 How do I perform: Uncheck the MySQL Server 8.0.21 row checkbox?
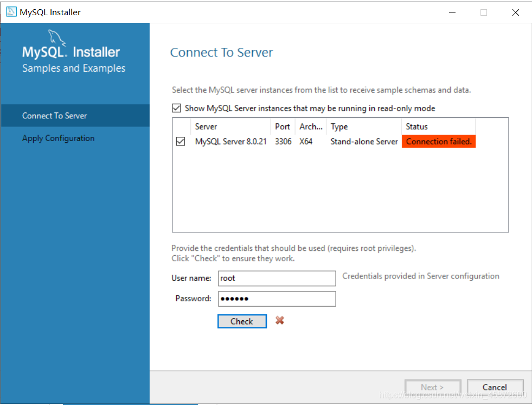pos(181,141)
